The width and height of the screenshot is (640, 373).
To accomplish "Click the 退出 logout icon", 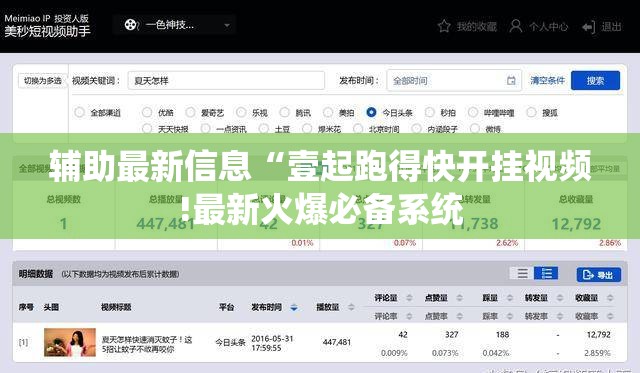I will point(589,27).
